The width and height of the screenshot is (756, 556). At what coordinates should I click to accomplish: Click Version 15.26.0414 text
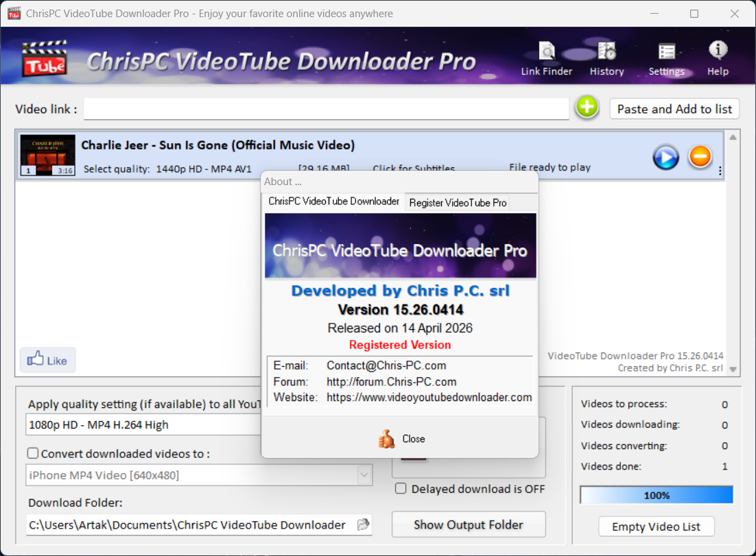(x=401, y=309)
